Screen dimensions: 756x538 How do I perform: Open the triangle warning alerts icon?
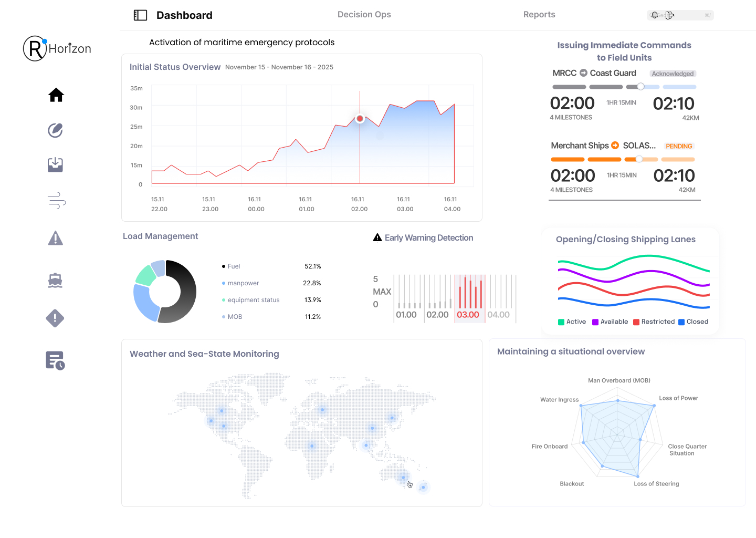click(x=55, y=239)
